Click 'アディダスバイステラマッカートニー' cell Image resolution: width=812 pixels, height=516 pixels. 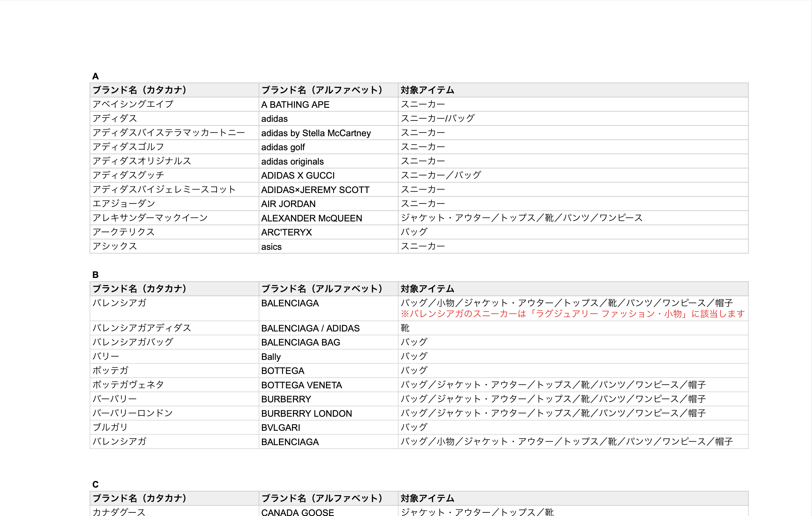pos(174,133)
